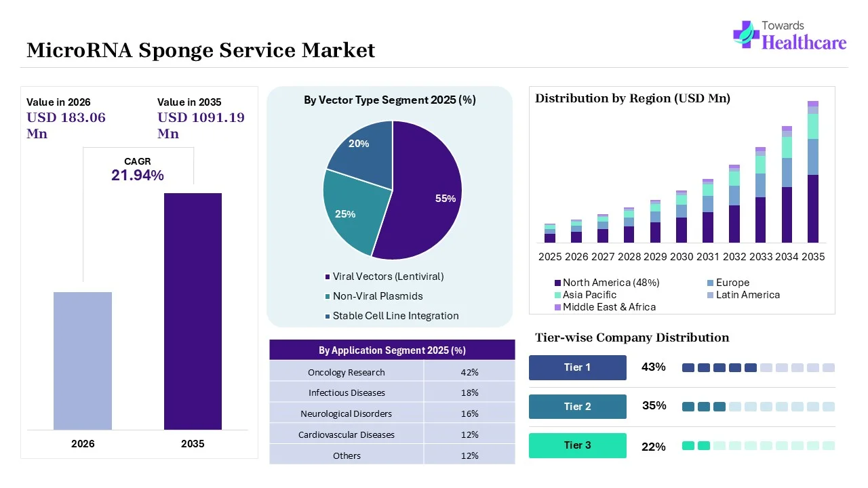Click the Asia Pacific legend swatch
The height and width of the screenshot is (488, 868).
click(557, 295)
